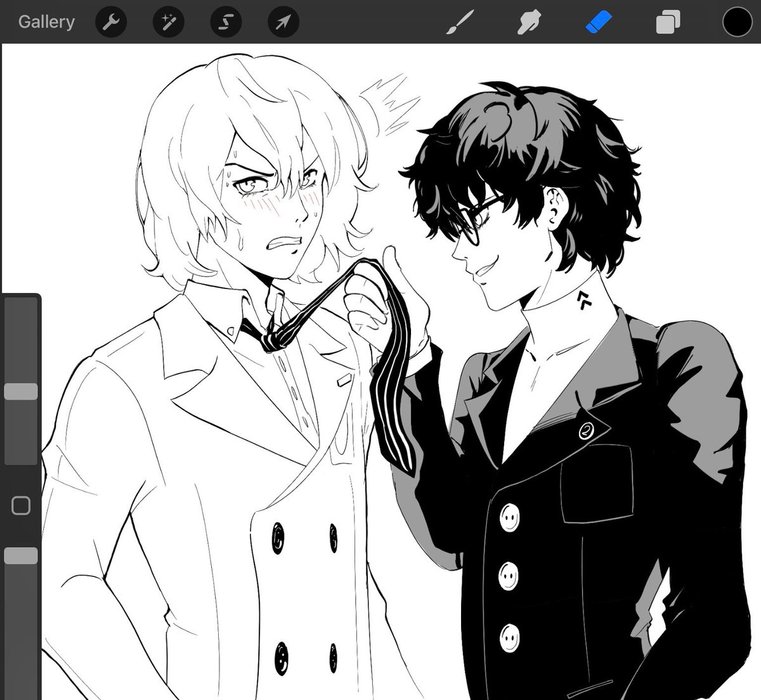The width and height of the screenshot is (761, 700).
Task: Select the Brush tool
Action: coord(460,22)
